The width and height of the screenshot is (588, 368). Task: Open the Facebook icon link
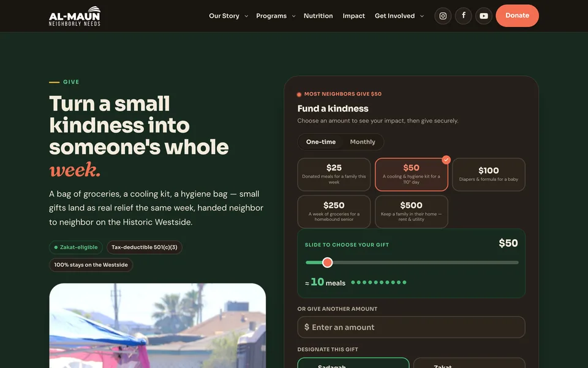(464, 16)
